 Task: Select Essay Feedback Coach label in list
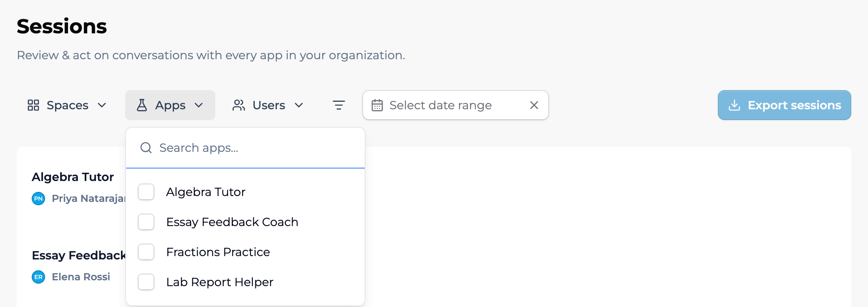tap(232, 222)
